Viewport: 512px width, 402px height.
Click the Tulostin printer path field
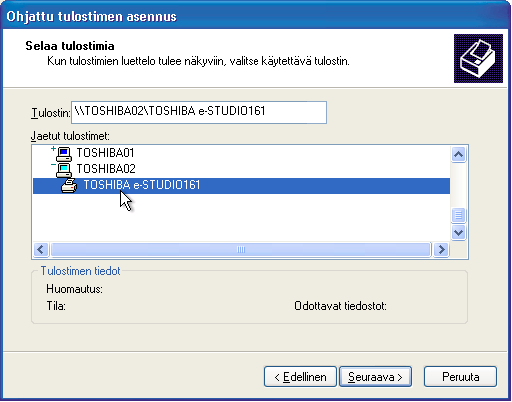coord(199,112)
